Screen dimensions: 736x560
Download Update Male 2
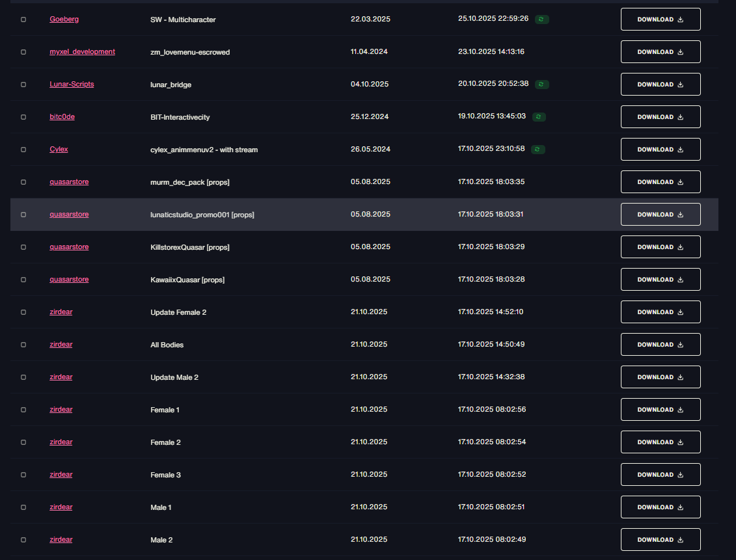coord(661,377)
